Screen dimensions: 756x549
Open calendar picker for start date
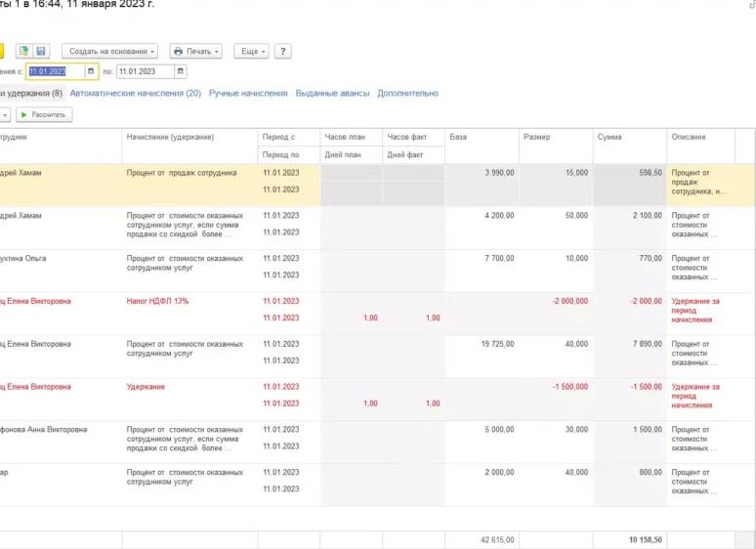[x=91, y=71]
